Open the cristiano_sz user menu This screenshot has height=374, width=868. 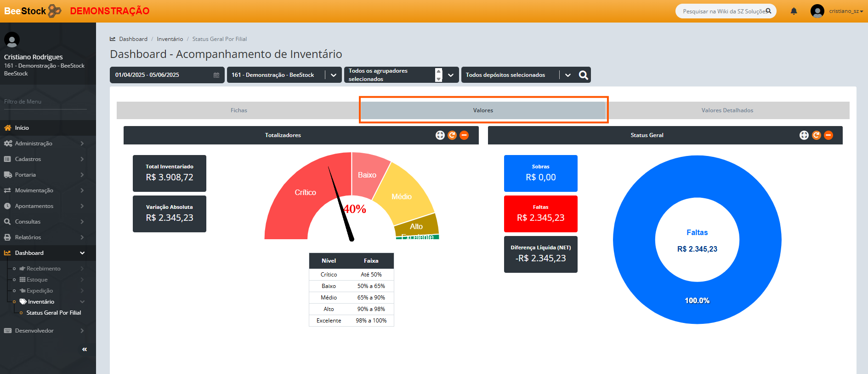(x=845, y=11)
